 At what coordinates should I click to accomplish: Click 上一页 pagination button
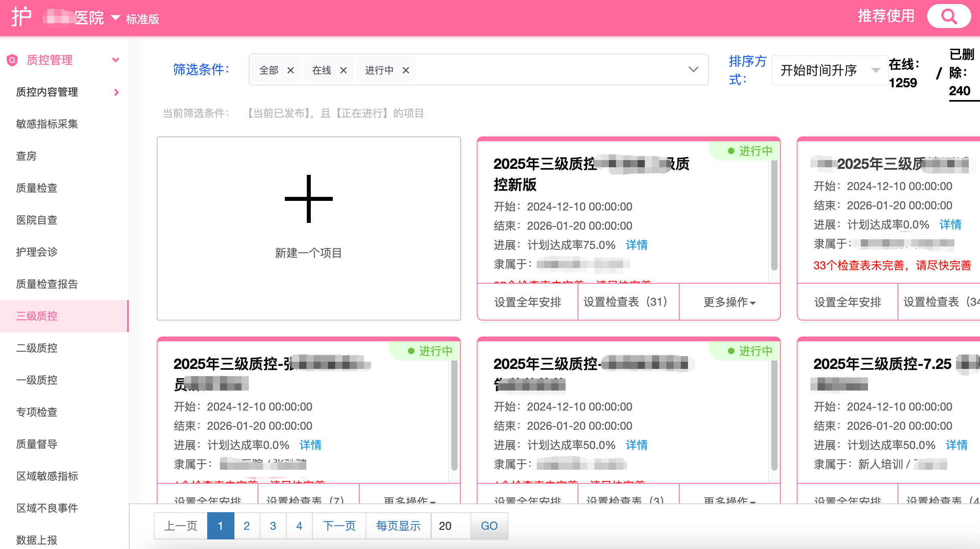click(181, 526)
